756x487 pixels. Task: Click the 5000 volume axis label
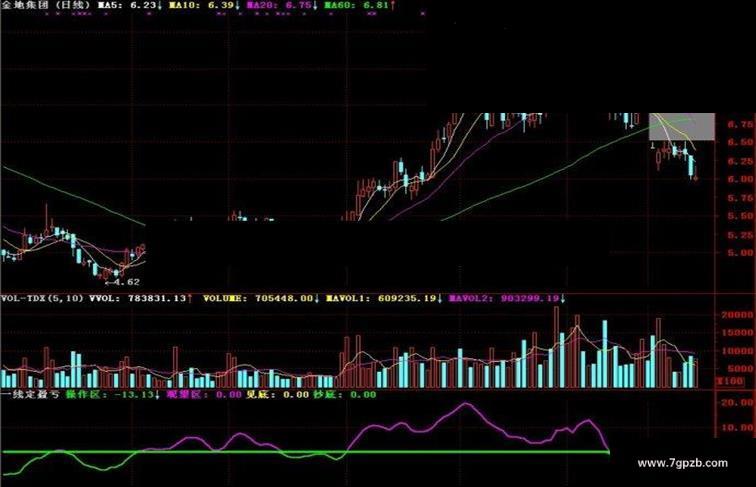740,369
